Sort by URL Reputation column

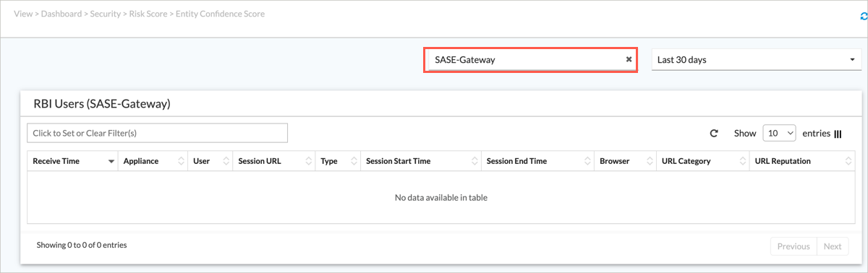click(801, 161)
